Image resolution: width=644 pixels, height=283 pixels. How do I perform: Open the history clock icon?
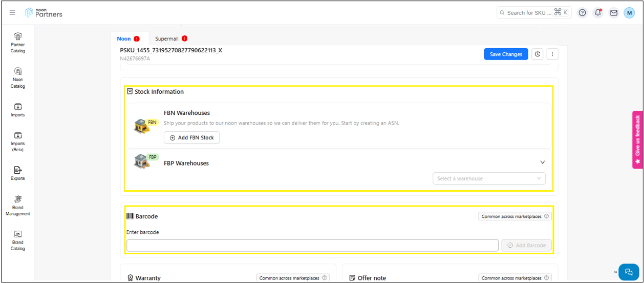pos(537,54)
